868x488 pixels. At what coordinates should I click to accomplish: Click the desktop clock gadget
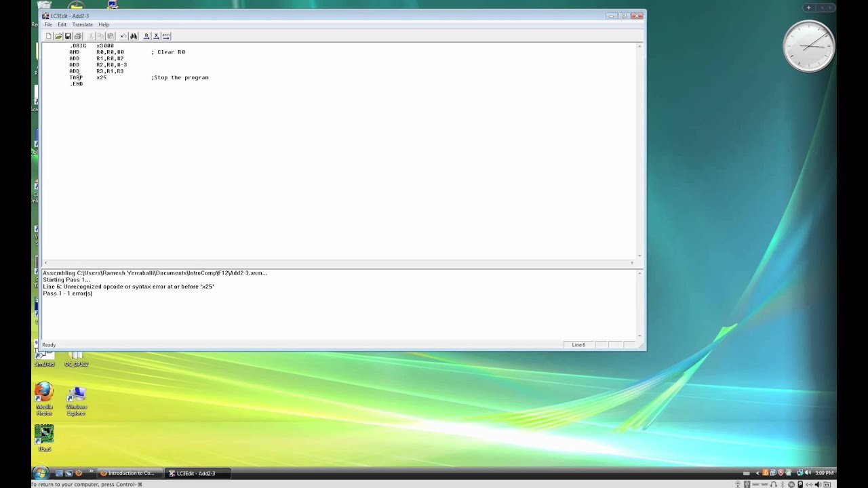click(808, 46)
